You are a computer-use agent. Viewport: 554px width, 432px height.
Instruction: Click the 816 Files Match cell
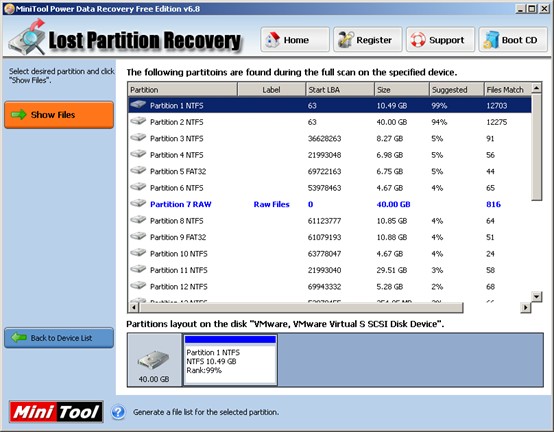tap(493, 204)
